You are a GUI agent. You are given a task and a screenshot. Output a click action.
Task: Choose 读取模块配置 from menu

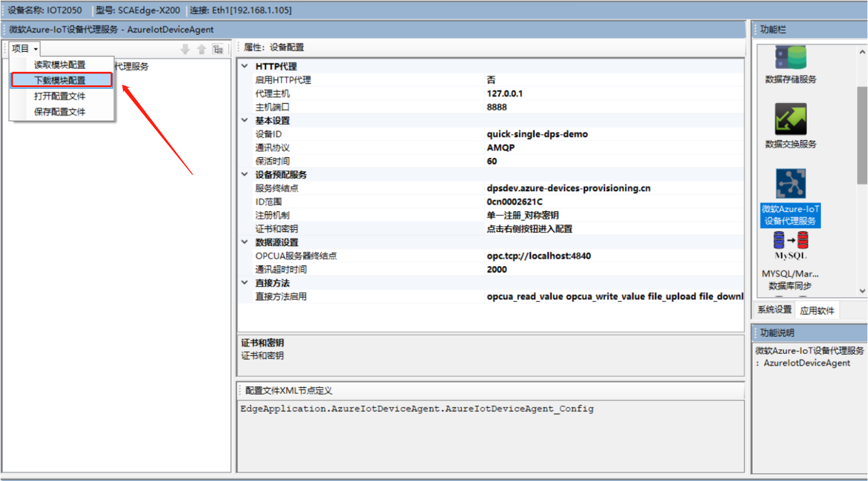59,65
